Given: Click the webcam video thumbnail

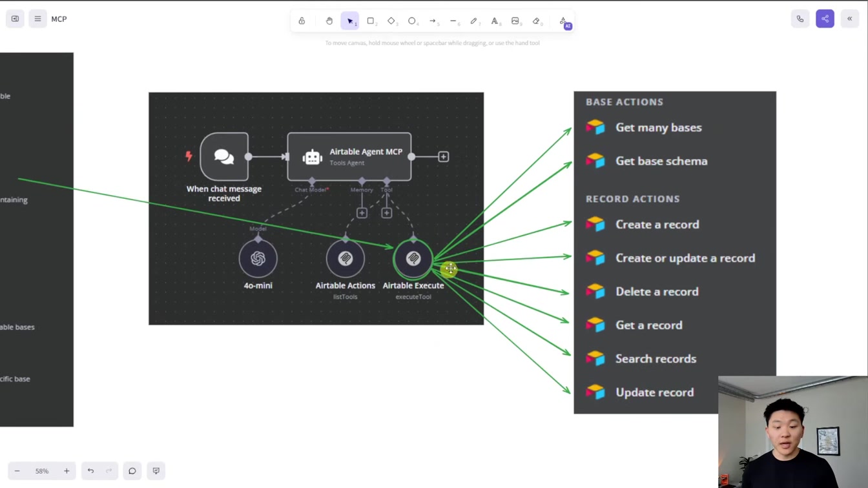Looking at the screenshot, I should click(793, 432).
